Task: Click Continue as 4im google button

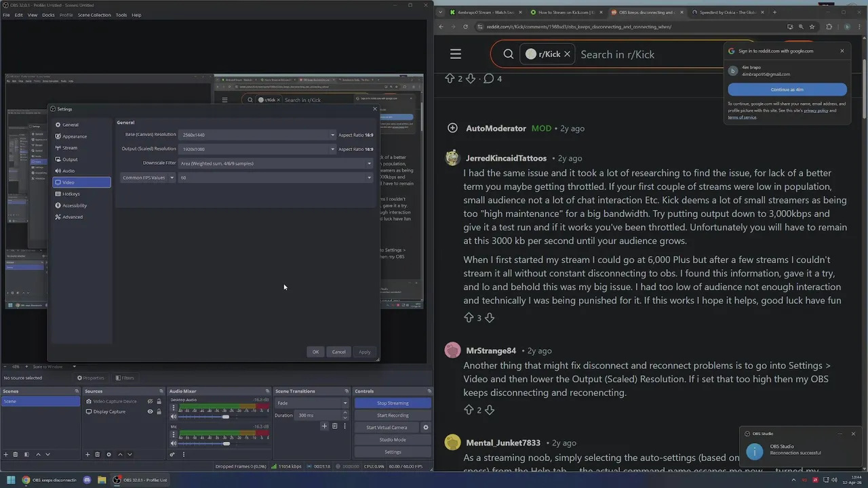Action: pos(787,89)
